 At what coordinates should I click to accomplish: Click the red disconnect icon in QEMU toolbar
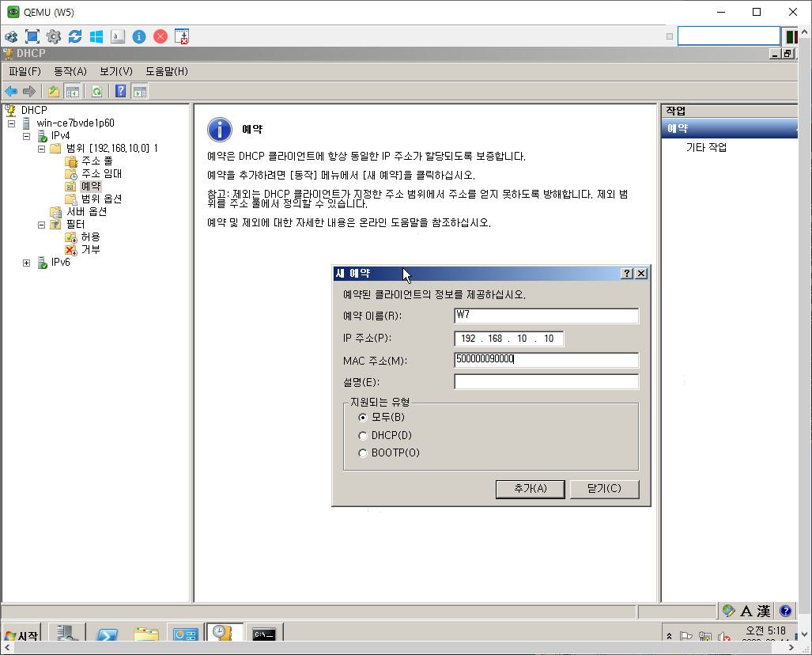(x=161, y=36)
